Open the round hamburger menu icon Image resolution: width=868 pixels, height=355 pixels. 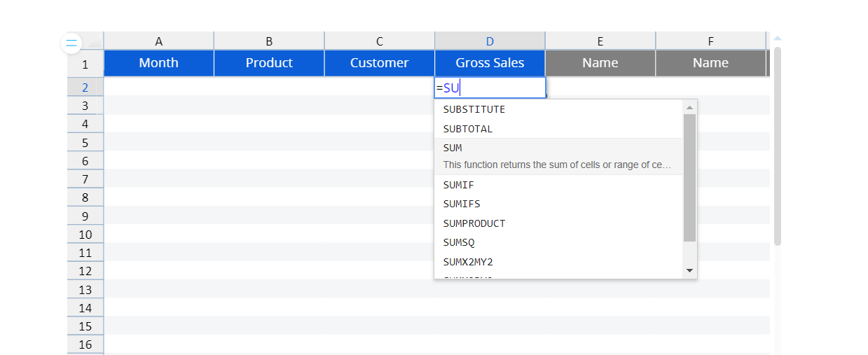(71, 43)
